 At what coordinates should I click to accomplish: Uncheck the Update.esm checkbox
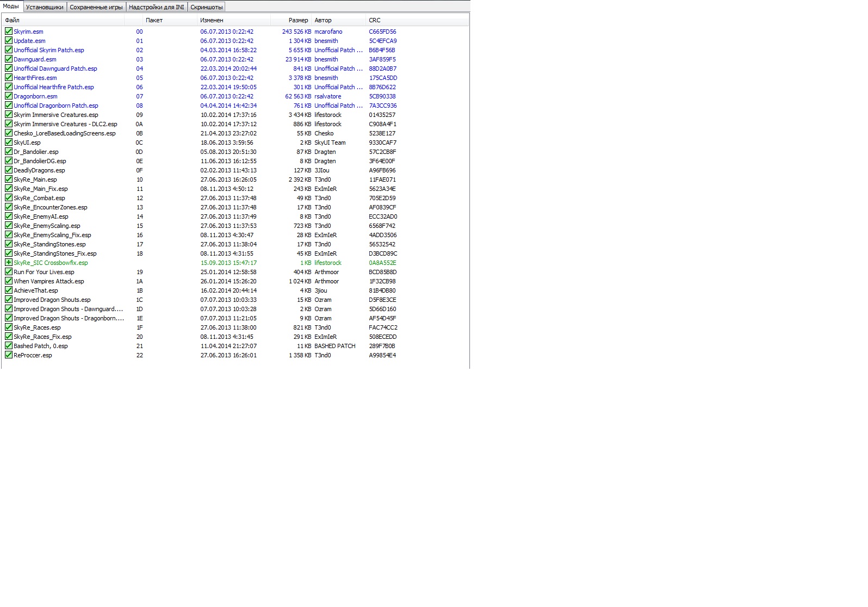pos(9,41)
